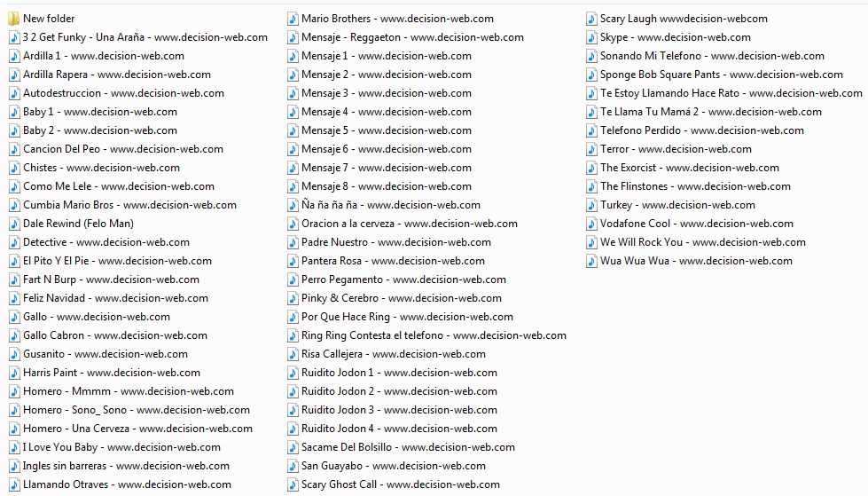Select the Por Que Hace Ring file

pos(408,317)
